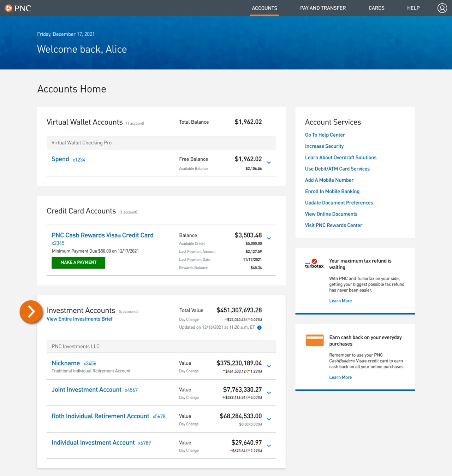Viewport: 452px width, 476px height.
Task: Click the person icon in the navigation bar
Action: click(442, 8)
